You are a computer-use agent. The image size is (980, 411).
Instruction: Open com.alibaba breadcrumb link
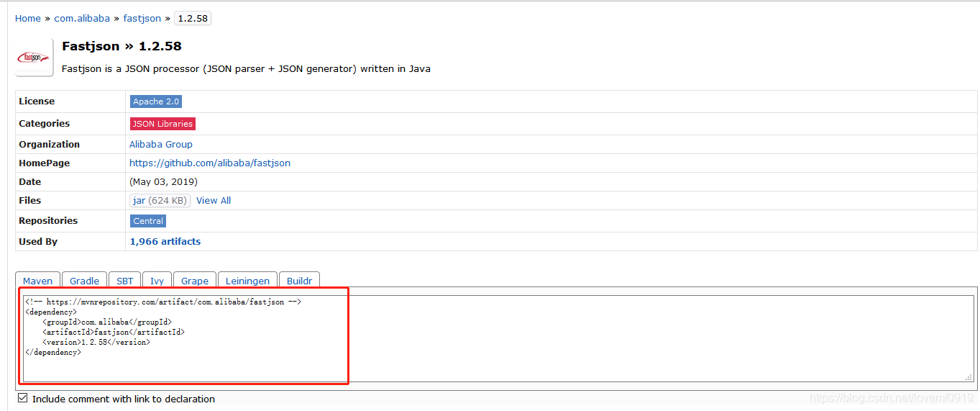click(82, 18)
